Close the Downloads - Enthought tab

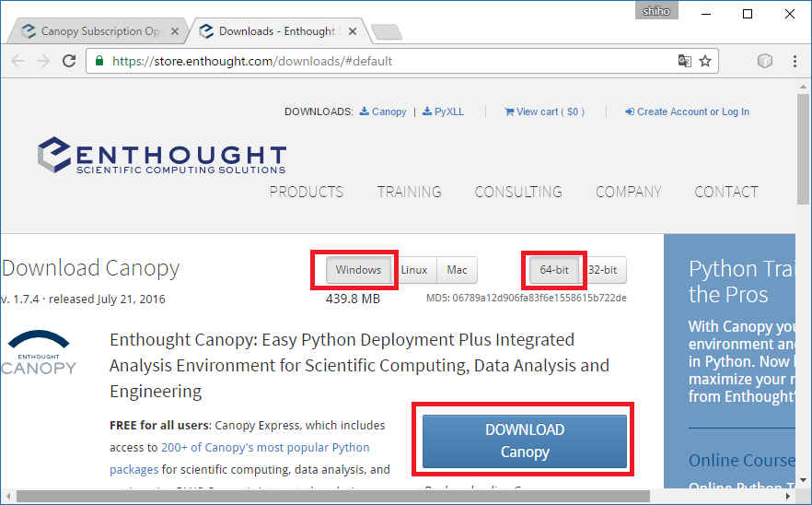click(x=352, y=31)
